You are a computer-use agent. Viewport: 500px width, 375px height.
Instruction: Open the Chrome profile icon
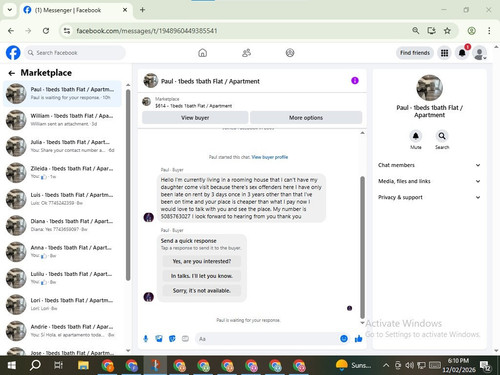[x=471, y=31]
